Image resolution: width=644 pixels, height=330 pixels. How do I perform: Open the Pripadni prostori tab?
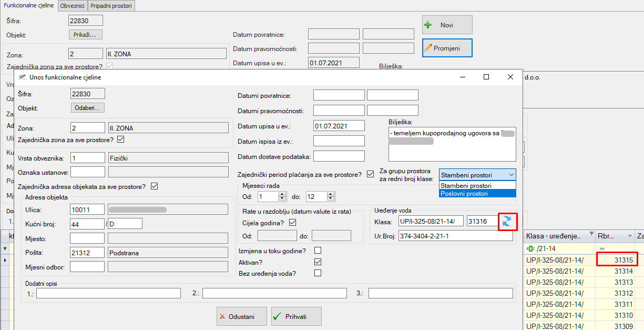click(111, 6)
